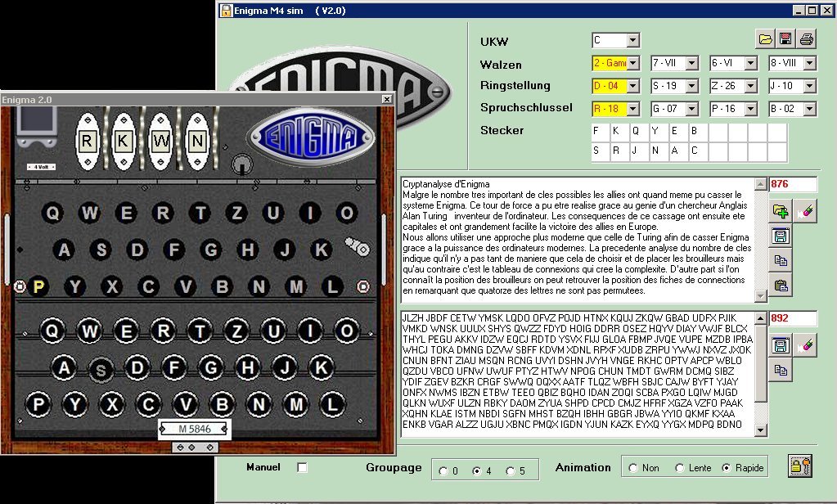Clear the ciphertext with its eraser icon
This screenshot has height=504, width=837.
pos(805,345)
